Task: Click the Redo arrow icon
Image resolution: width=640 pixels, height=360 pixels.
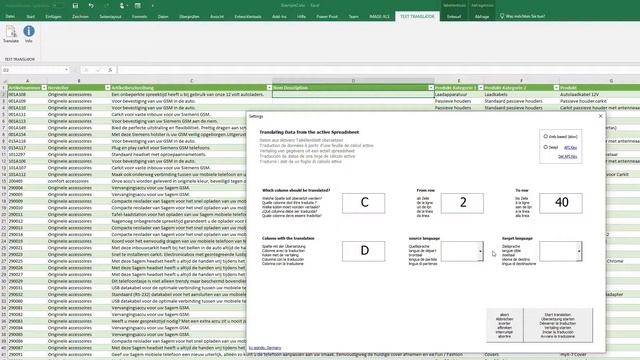Action: pyautogui.click(x=107, y=6)
